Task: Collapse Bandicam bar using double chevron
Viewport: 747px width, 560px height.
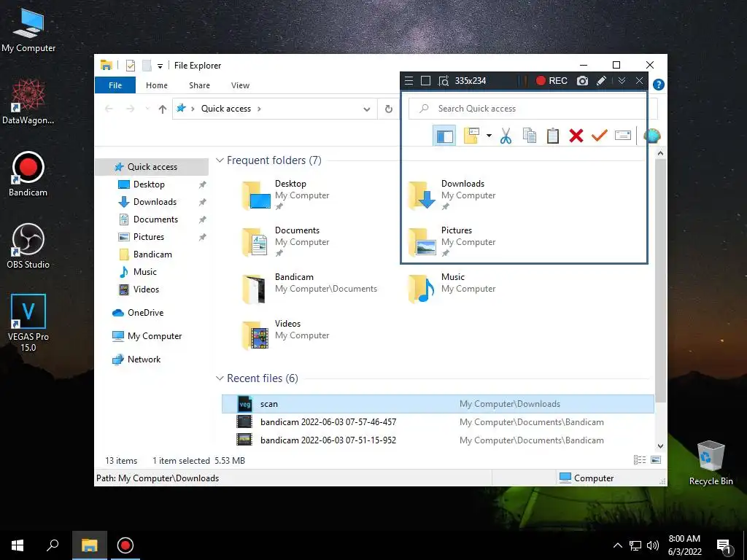Action: click(622, 81)
